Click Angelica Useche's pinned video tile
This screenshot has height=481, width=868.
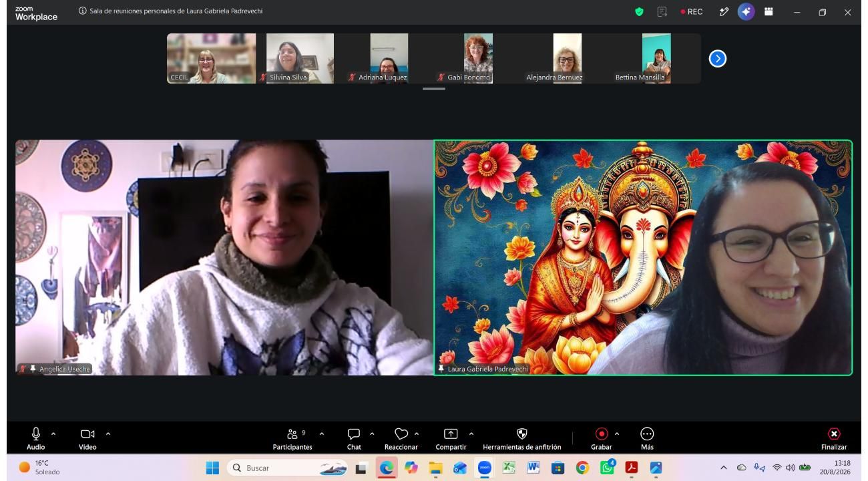224,257
